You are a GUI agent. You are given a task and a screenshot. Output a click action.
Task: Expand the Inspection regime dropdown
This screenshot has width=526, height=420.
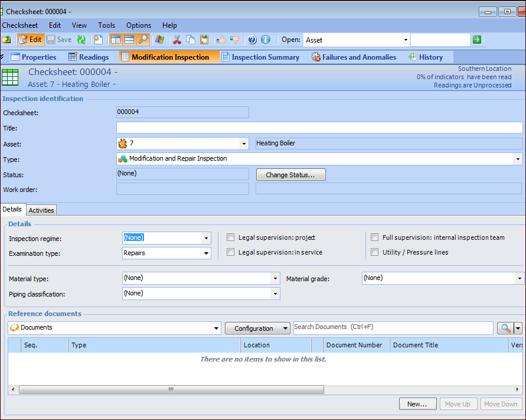206,238
